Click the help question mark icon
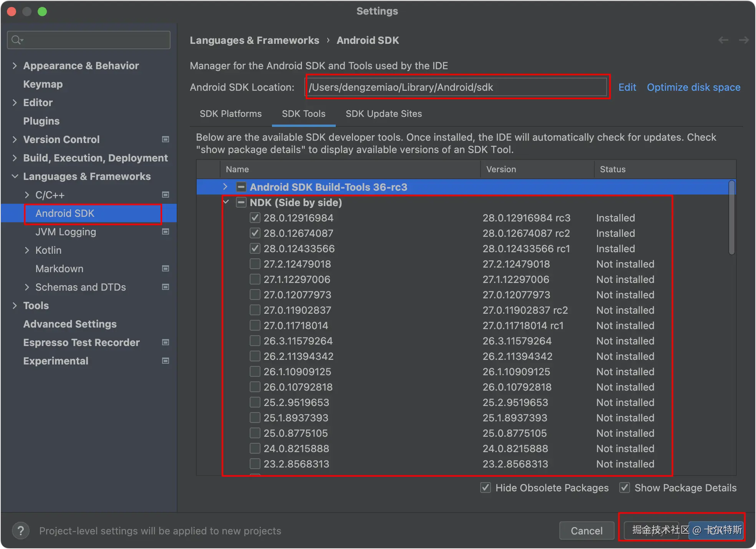Viewport: 756px width, 549px height. [21, 531]
